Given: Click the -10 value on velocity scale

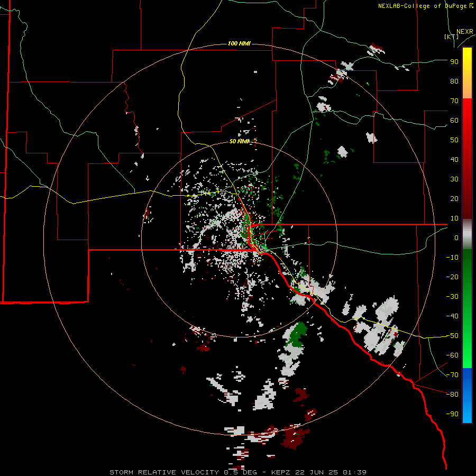Looking at the screenshot, I should pyautogui.click(x=452, y=258).
